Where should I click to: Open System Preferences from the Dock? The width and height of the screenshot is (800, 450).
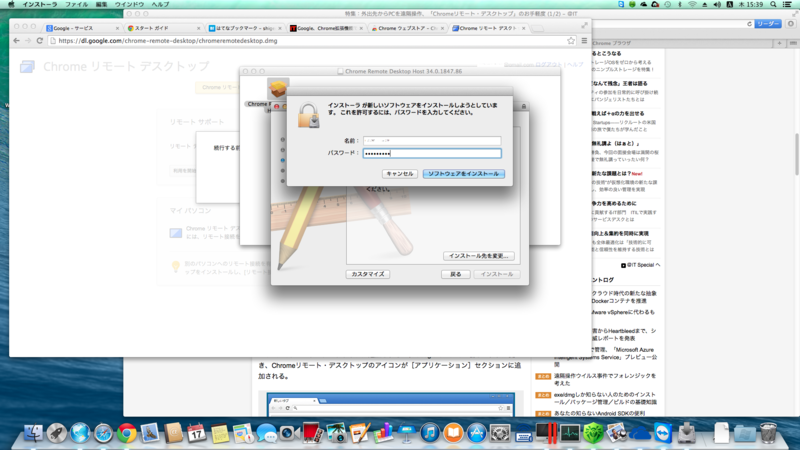500,433
